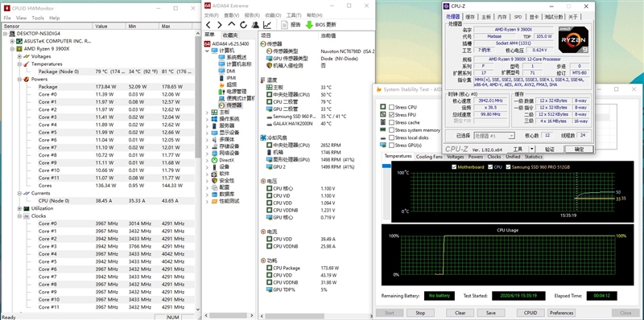
Task: Click the 数据库 database icon in tree
Action: (x=214, y=194)
